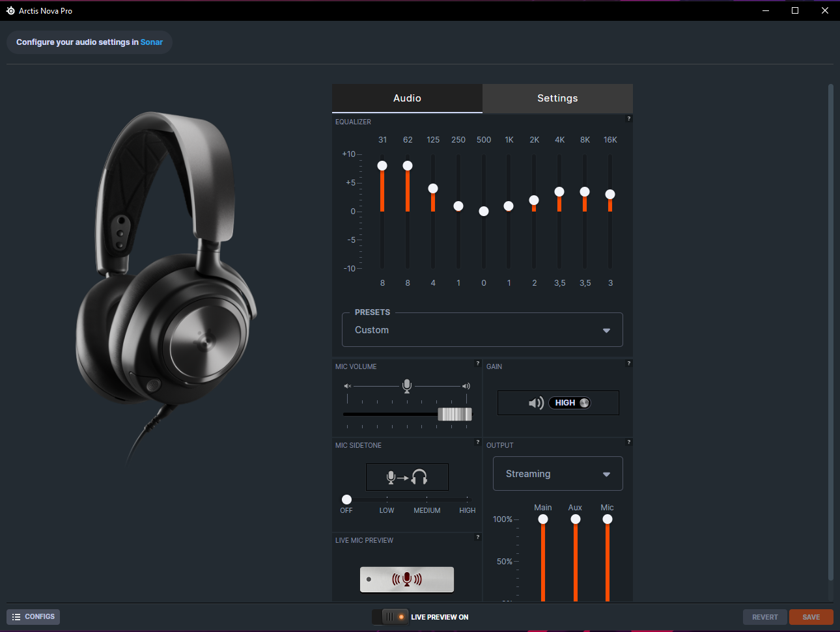Open the Sonar link
The image size is (840, 632).
coord(152,42)
